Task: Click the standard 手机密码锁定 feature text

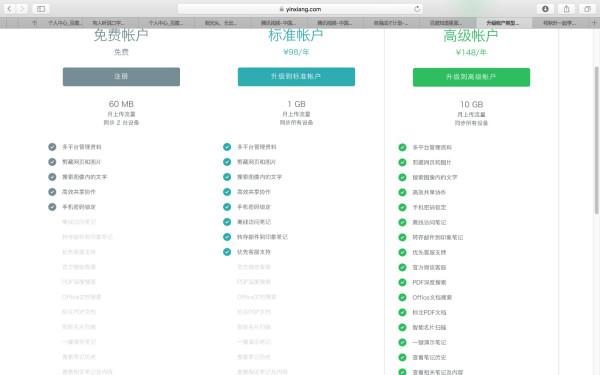Action: 254,207
